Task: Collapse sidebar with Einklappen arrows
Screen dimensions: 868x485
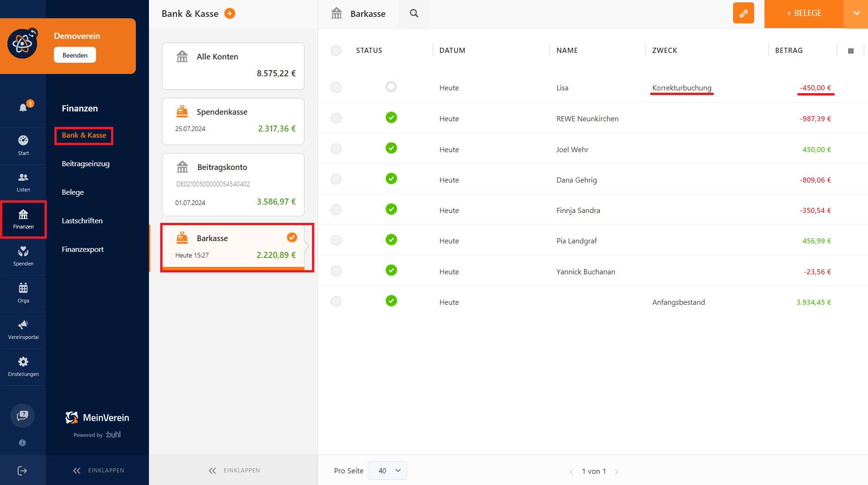Action: (98, 470)
